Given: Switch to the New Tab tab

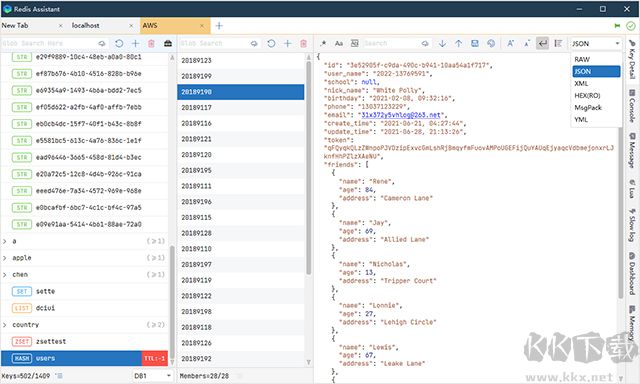Looking at the screenshot, I should [33, 25].
